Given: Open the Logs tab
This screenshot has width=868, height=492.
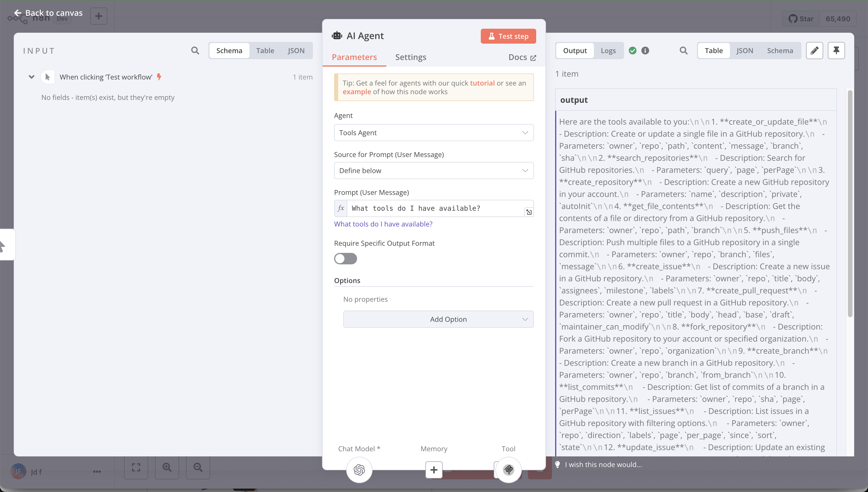Looking at the screenshot, I should click(608, 51).
